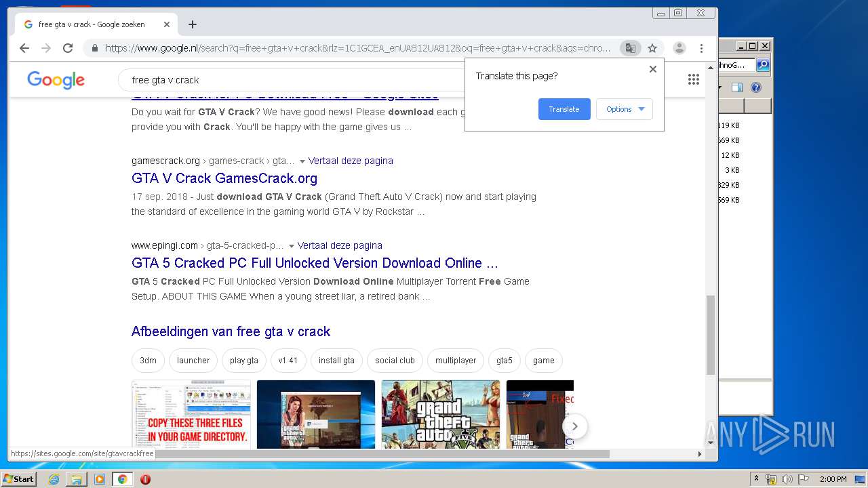
Task: Select the 'play gta' filter chip
Action: point(244,361)
